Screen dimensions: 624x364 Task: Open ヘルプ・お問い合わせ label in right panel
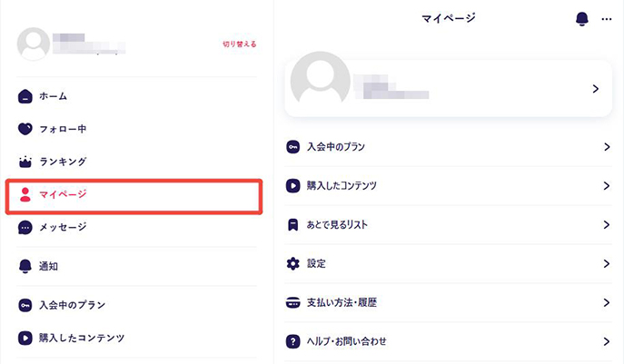[x=346, y=341]
